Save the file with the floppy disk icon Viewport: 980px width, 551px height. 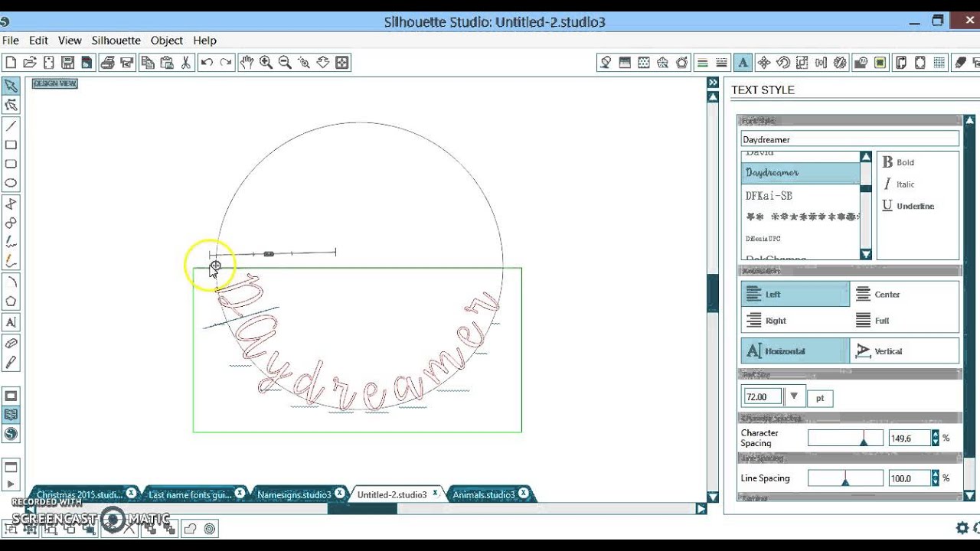coord(67,63)
